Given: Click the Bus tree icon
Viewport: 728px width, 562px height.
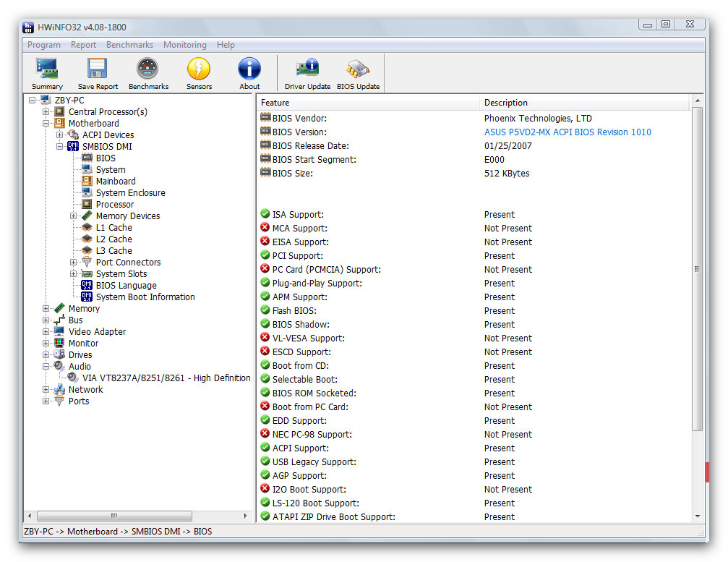Looking at the screenshot, I should 59,320.
